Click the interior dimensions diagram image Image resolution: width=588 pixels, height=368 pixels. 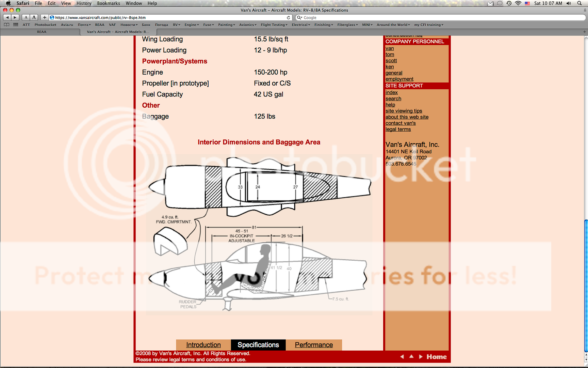pos(259,234)
